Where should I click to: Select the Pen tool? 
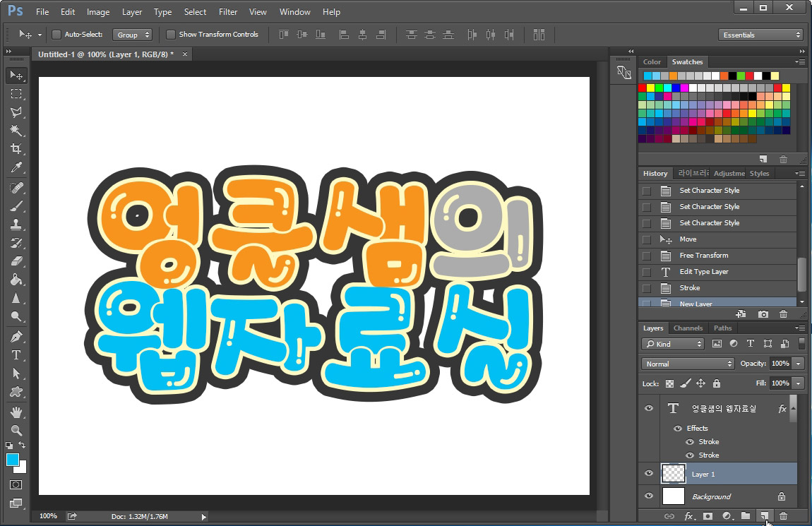[x=16, y=337]
